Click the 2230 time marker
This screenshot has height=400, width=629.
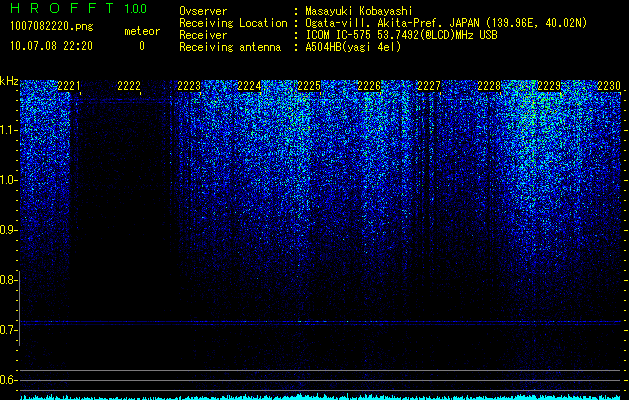tap(609, 86)
